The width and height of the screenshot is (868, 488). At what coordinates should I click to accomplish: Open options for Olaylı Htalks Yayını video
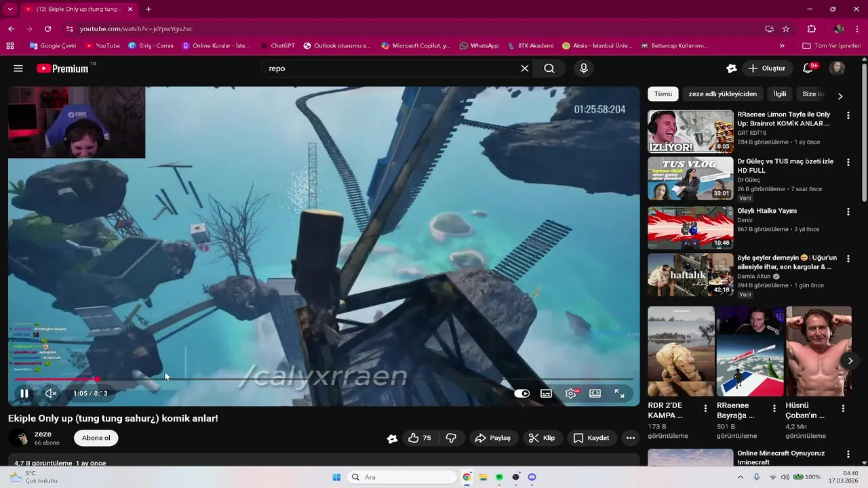[x=848, y=212]
